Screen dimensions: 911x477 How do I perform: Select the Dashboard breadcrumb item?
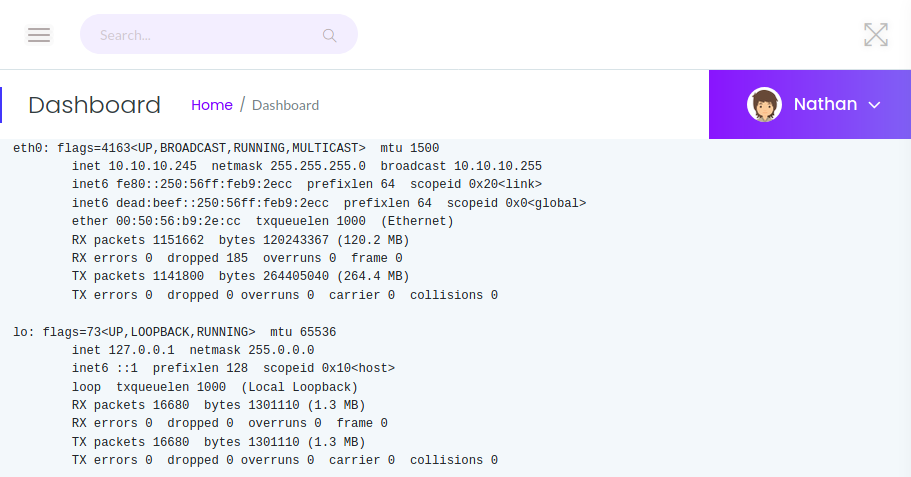[x=285, y=105]
